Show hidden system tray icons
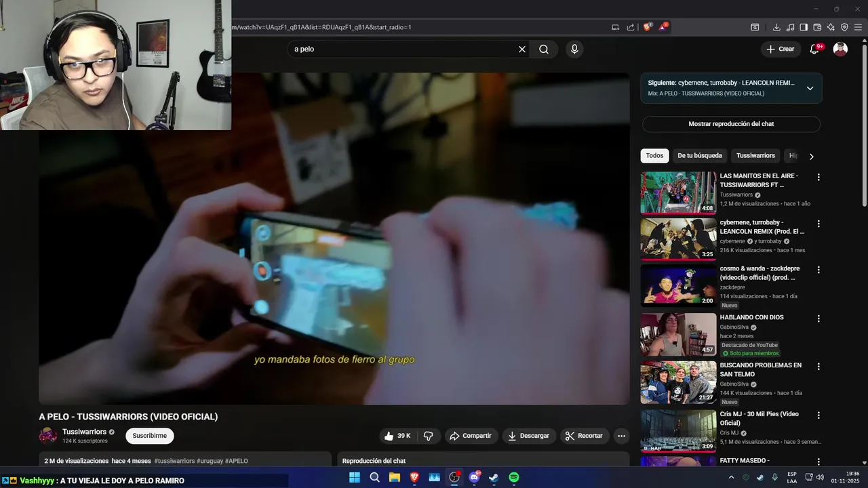The height and width of the screenshot is (488, 868). pyautogui.click(x=731, y=478)
